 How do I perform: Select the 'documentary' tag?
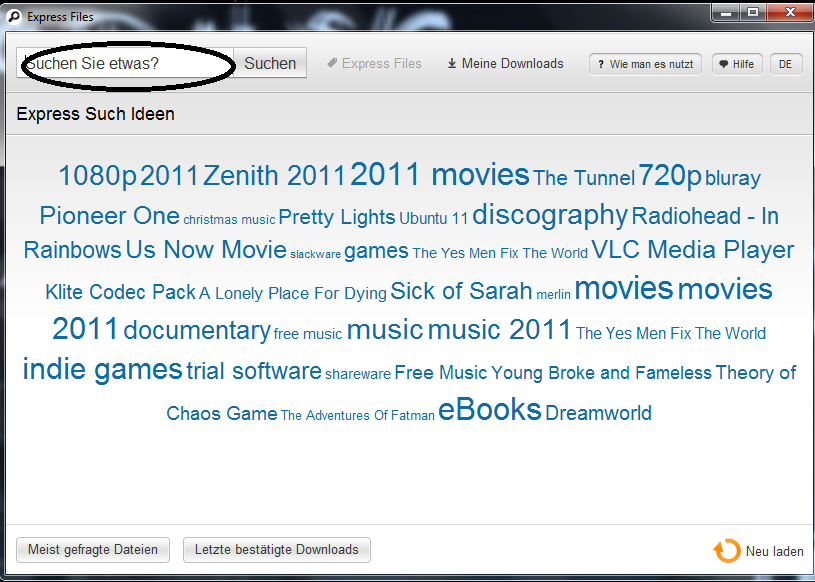pyautogui.click(x=197, y=330)
